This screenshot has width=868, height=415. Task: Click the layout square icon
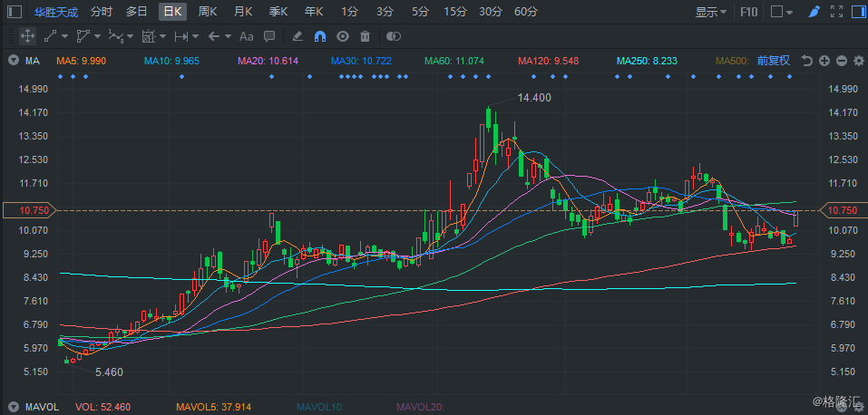776,12
